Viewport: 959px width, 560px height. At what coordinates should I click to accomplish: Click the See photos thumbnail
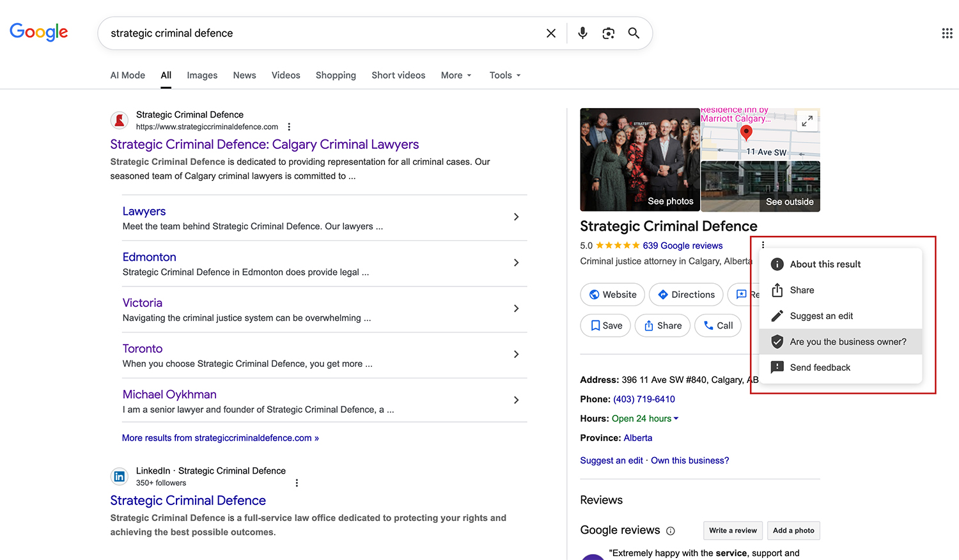pos(639,160)
